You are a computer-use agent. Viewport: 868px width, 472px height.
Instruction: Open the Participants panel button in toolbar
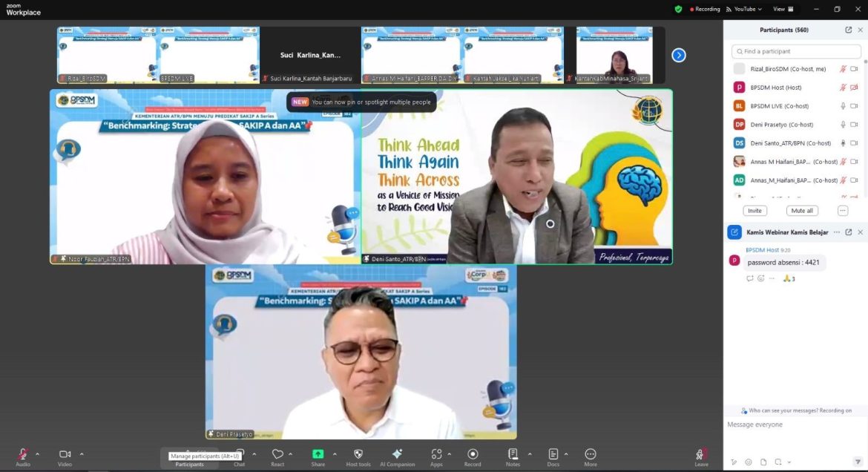click(189, 458)
